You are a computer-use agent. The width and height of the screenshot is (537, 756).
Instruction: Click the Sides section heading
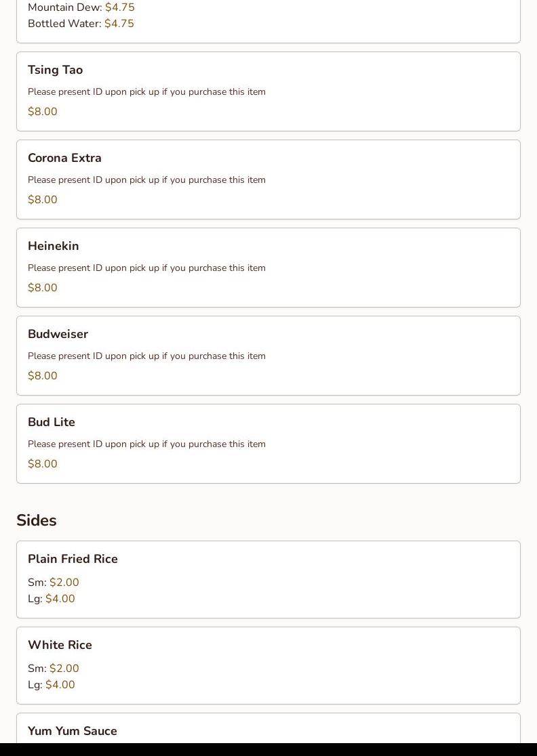(37, 520)
